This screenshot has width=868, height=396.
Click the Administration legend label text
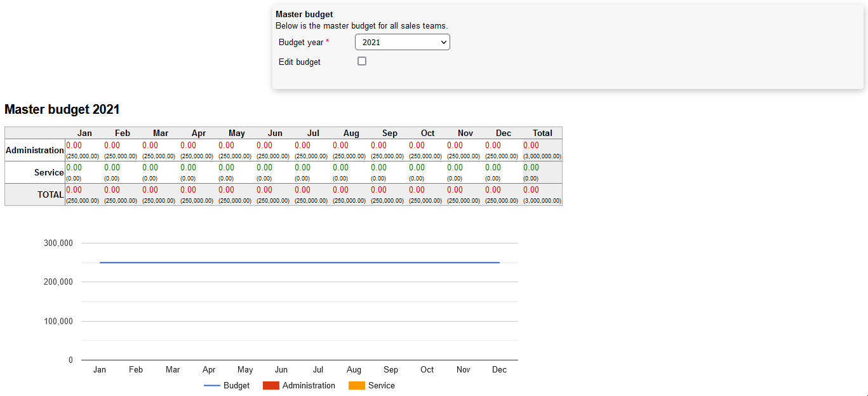(309, 386)
